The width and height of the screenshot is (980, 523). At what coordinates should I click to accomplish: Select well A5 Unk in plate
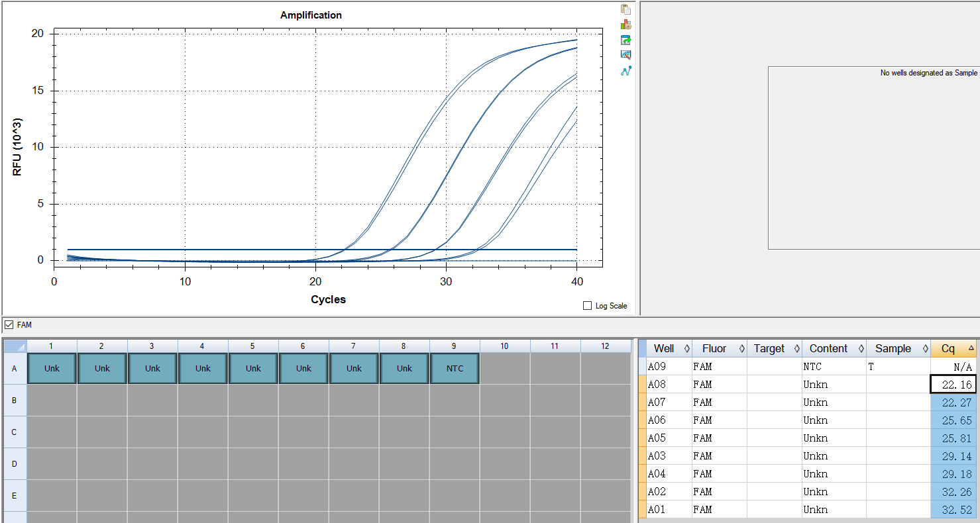tap(253, 369)
